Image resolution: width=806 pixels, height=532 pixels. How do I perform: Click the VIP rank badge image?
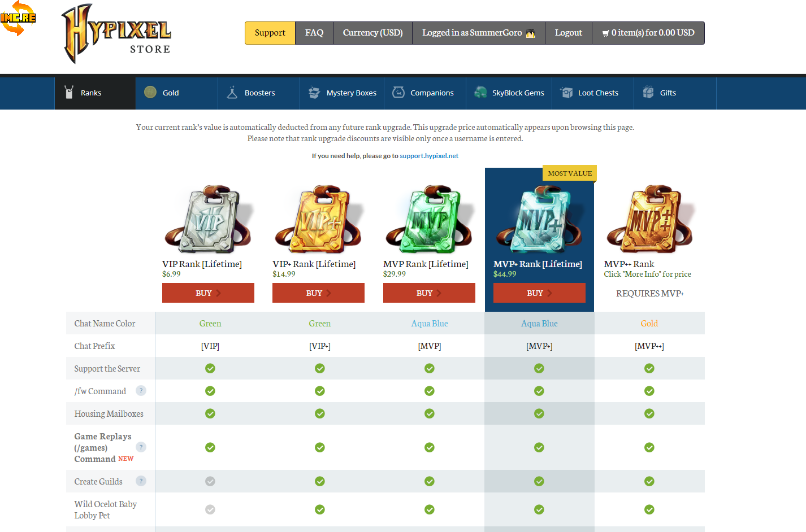(x=208, y=219)
